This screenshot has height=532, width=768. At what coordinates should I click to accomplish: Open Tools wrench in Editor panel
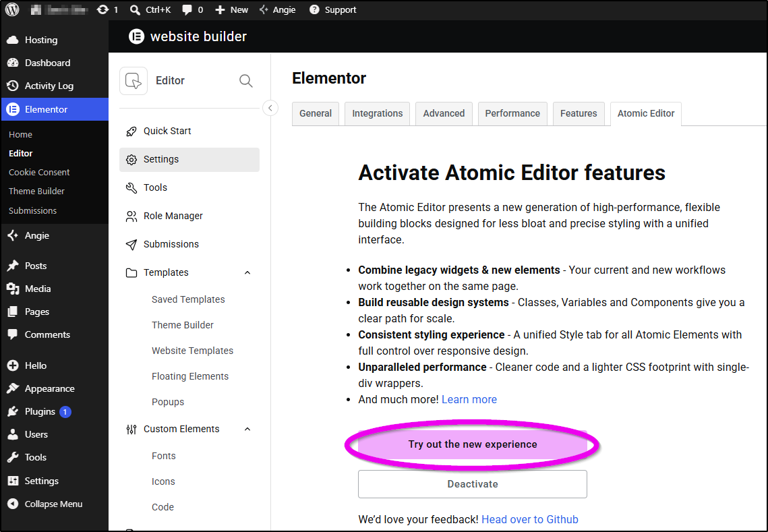(x=189, y=187)
